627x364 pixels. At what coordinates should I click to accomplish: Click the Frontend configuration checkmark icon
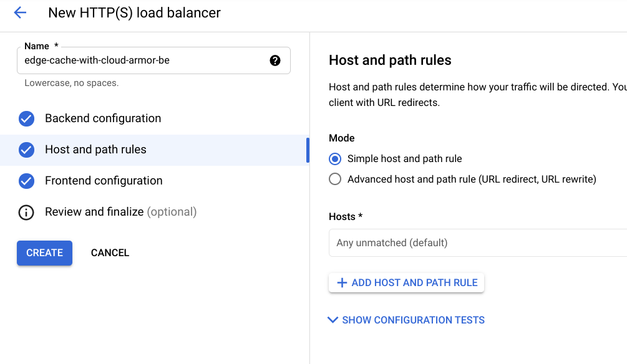click(x=26, y=181)
